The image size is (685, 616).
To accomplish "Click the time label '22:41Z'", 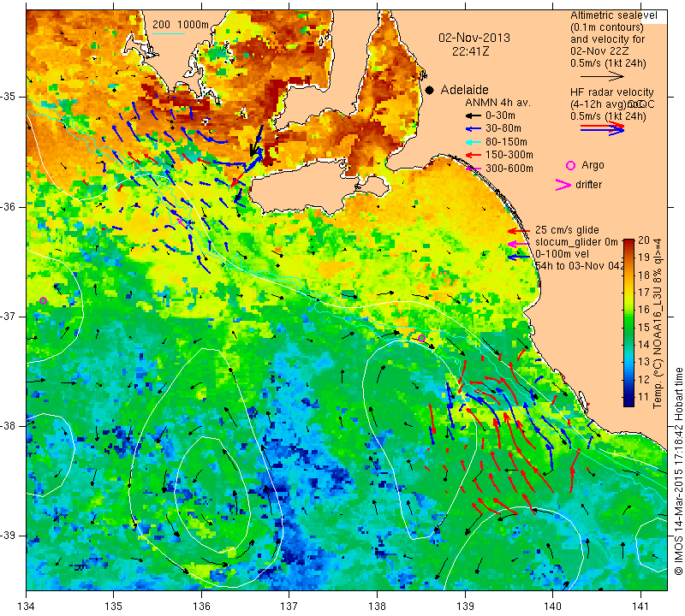I will pyautogui.click(x=470, y=51).
